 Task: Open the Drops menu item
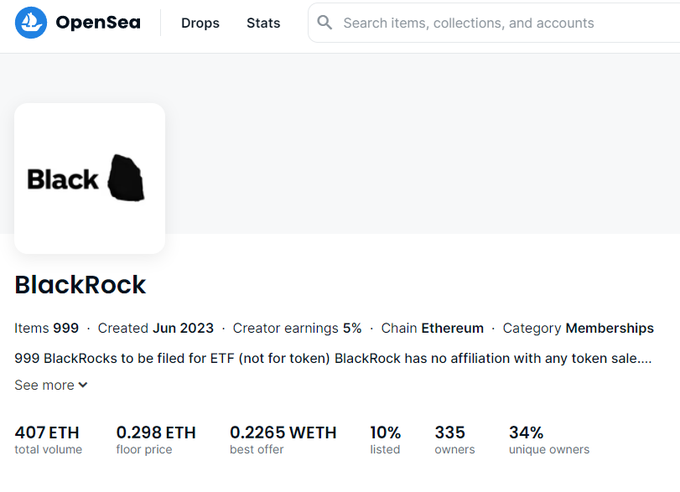point(200,23)
